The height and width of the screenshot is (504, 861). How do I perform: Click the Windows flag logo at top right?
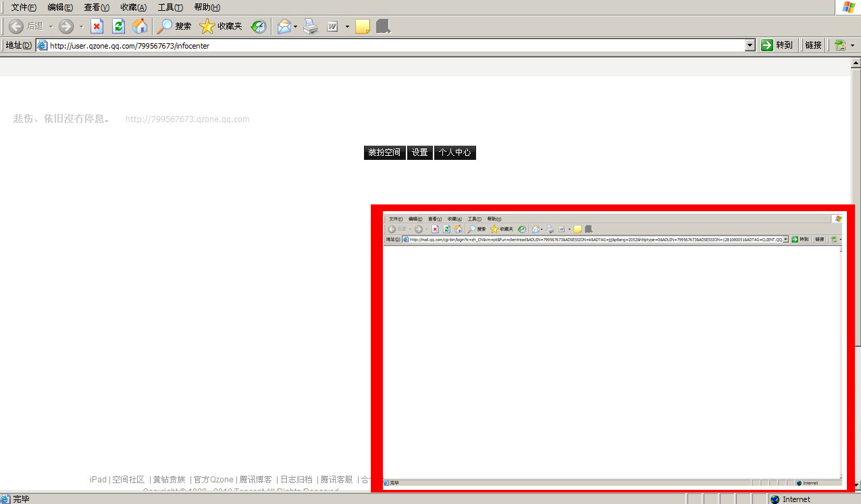click(x=848, y=7)
